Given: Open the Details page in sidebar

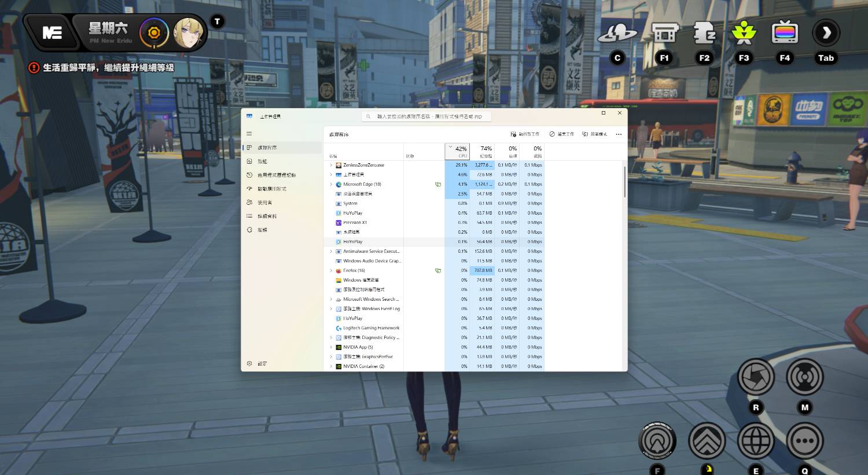Looking at the screenshot, I should (x=282, y=216).
